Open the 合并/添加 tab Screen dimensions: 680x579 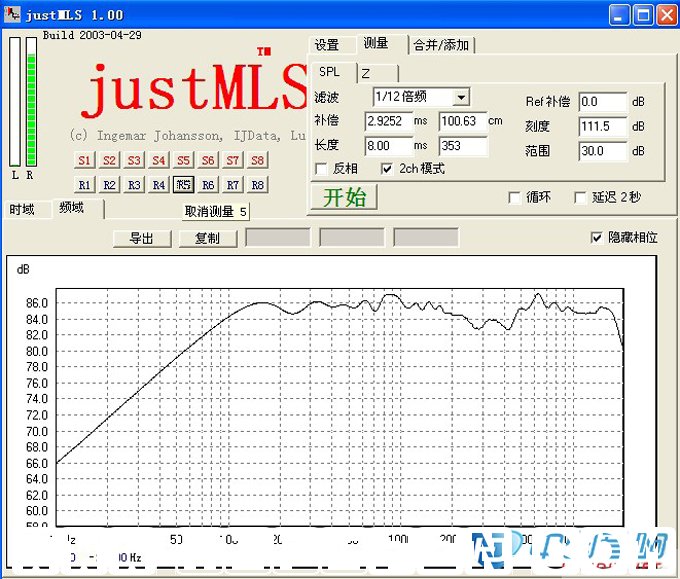442,45
